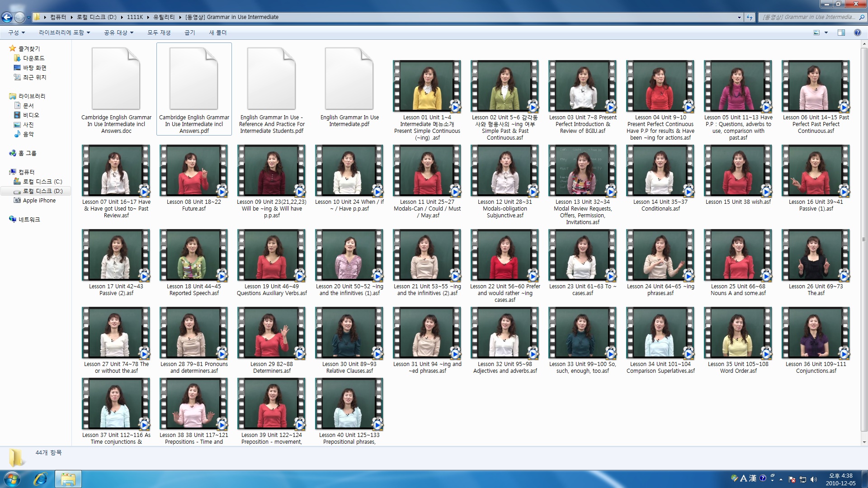Open the 사진 library
The height and width of the screenshot is (488, 868).
pos(28,125)
